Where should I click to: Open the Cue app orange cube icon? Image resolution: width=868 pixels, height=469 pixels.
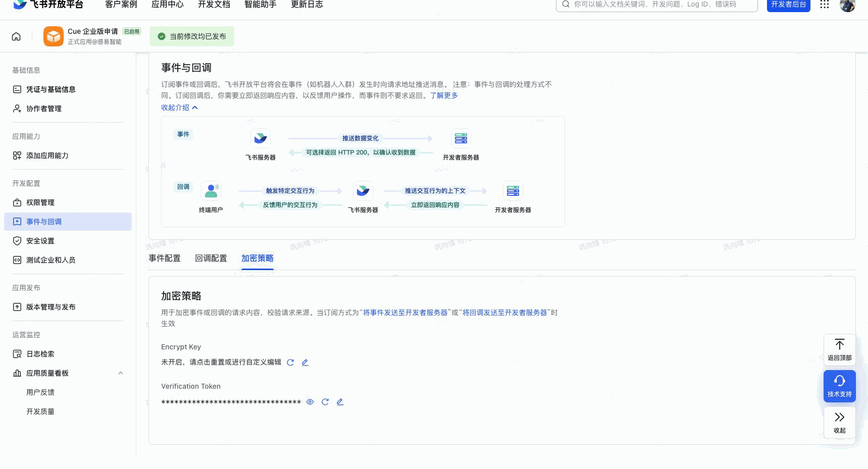pyautogui.click(x=54, y=36)
